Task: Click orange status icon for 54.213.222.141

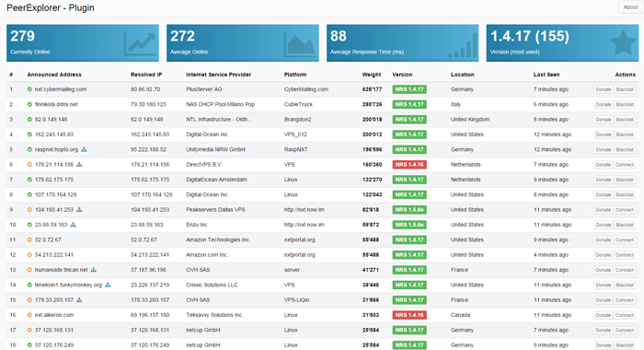Action: 29,255
